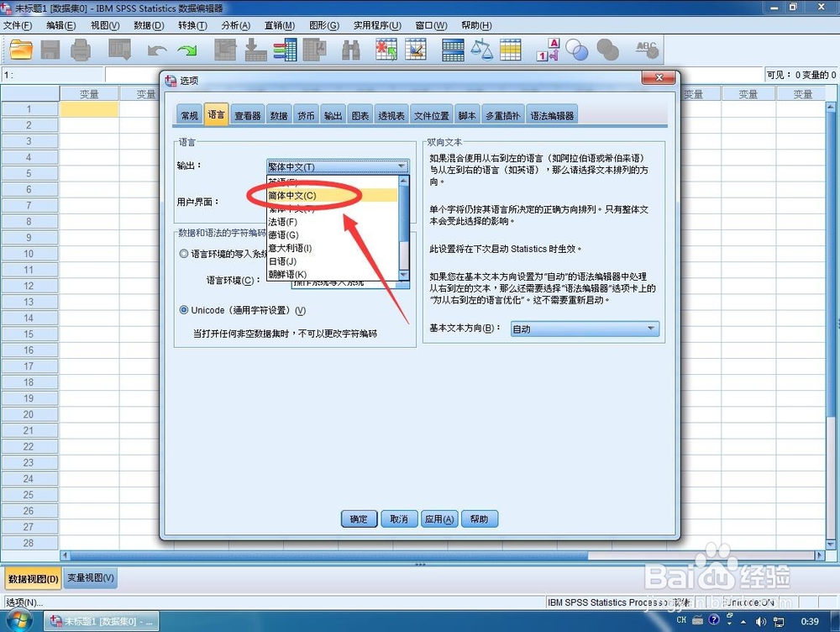Click the Windows Start orb
840x632 pixels.
(18, 621)
